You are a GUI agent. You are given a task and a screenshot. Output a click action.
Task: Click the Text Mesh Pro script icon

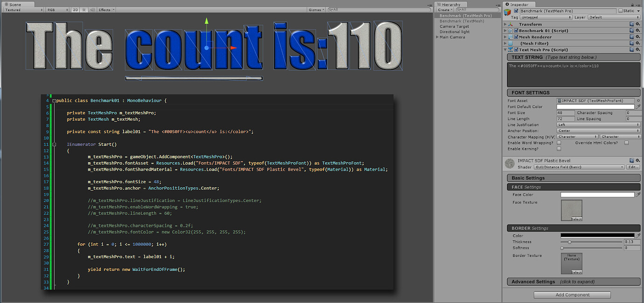[511, 49]
